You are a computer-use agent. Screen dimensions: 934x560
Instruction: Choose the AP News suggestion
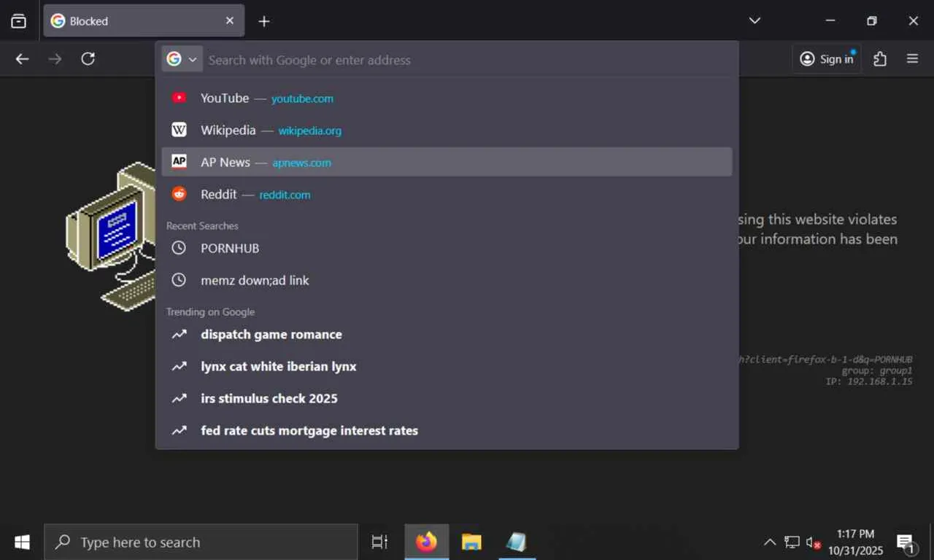click(447, 162)
